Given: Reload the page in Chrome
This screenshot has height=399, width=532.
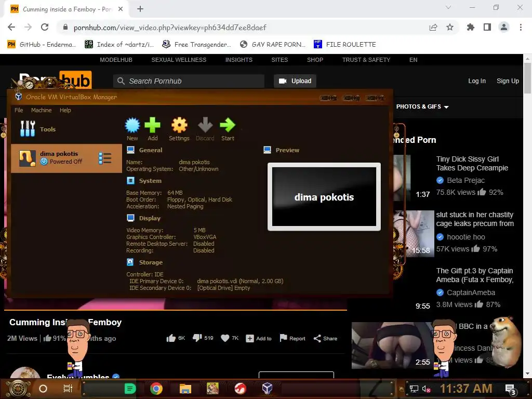Looking at the screenshot, I should pyautogui.click(x=45, y=27).
